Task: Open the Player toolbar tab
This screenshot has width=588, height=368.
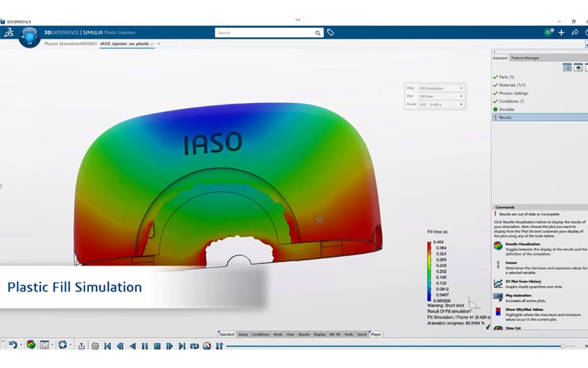Action: tap(376, 334)
